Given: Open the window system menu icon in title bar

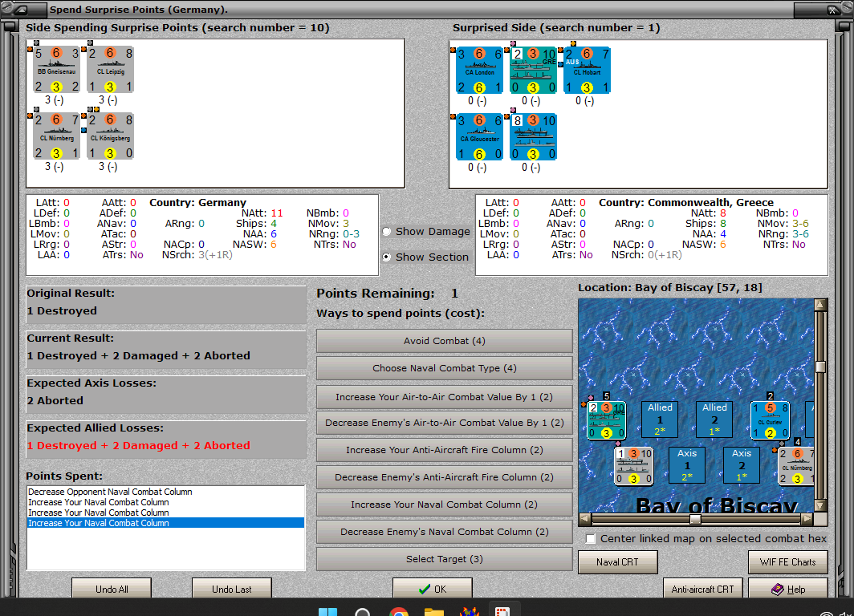Looking at the screenshot, I should click(x=22, y=10).
